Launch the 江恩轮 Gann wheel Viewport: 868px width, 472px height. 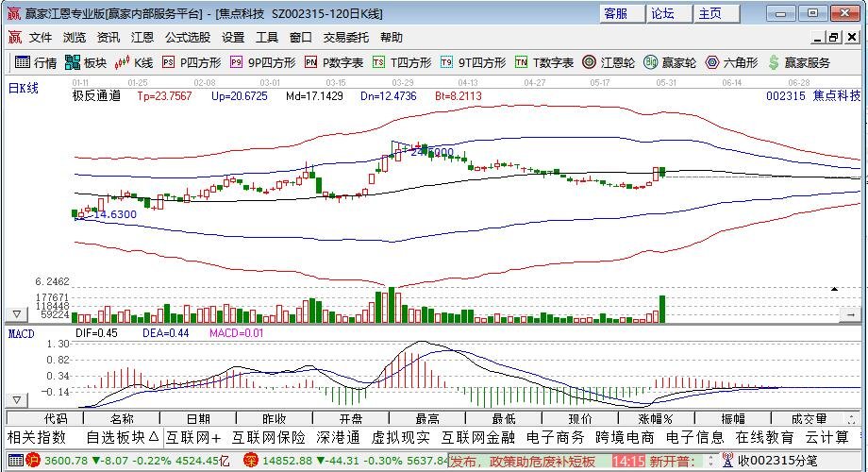(609, 62)
